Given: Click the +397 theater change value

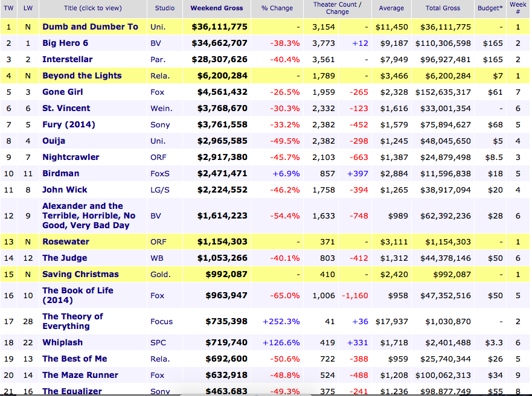Looking at the screenshot, I should [357, 173].
